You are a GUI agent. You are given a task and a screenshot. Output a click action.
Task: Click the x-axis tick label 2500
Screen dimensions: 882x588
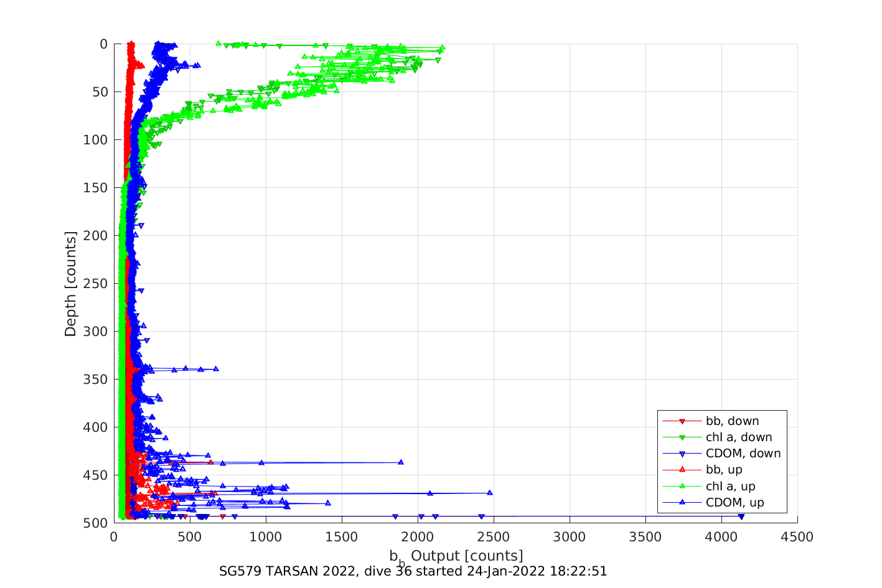(494, 537)
